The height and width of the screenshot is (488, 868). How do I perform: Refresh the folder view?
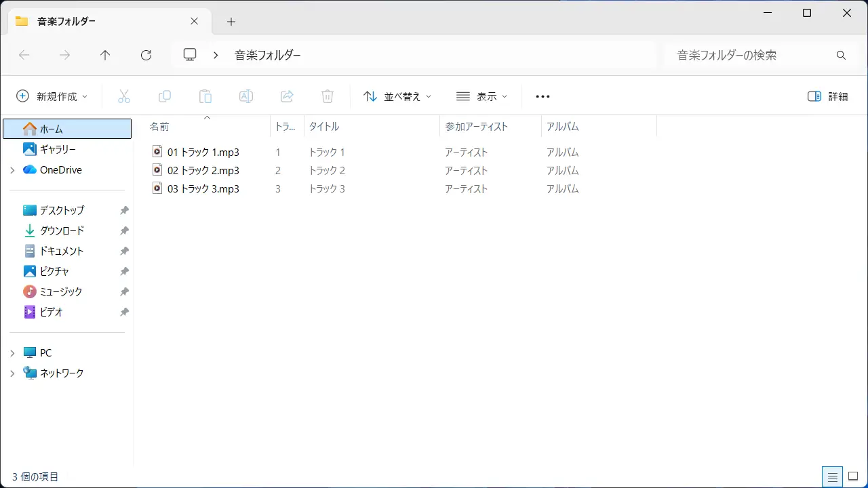(146, 56)
